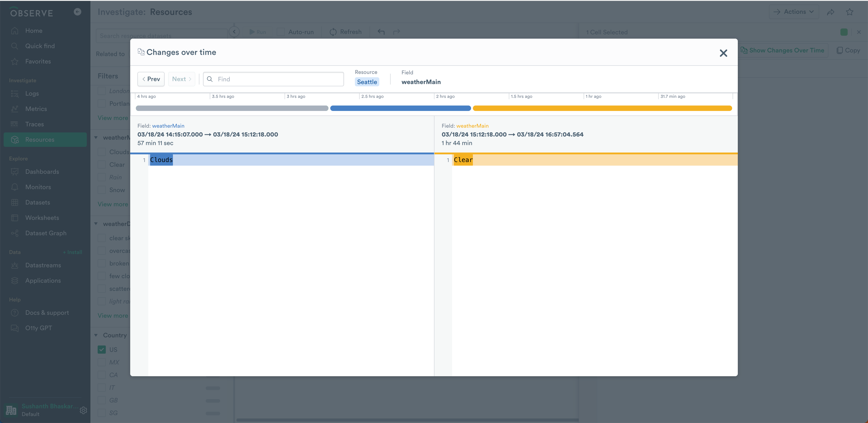Open Favorites star in sidebar
The width and height of the screenshot is (868, 423).
tap(14, 62)
